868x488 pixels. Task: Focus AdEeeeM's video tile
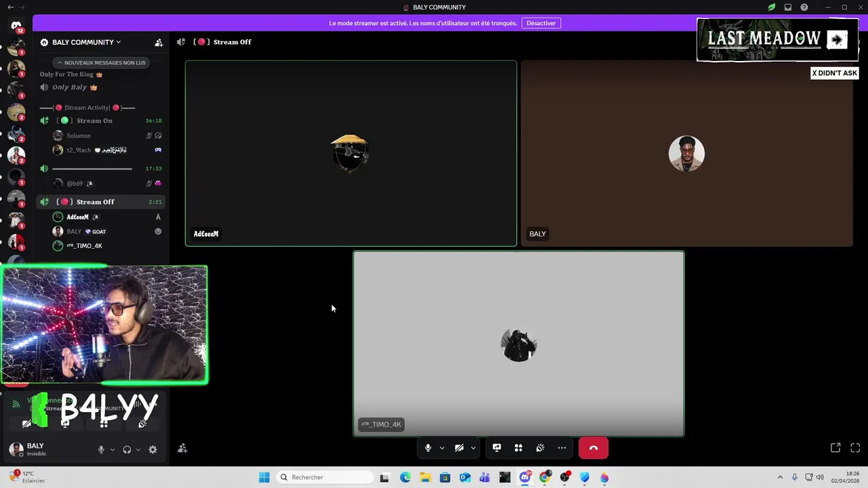click(351, 153)
